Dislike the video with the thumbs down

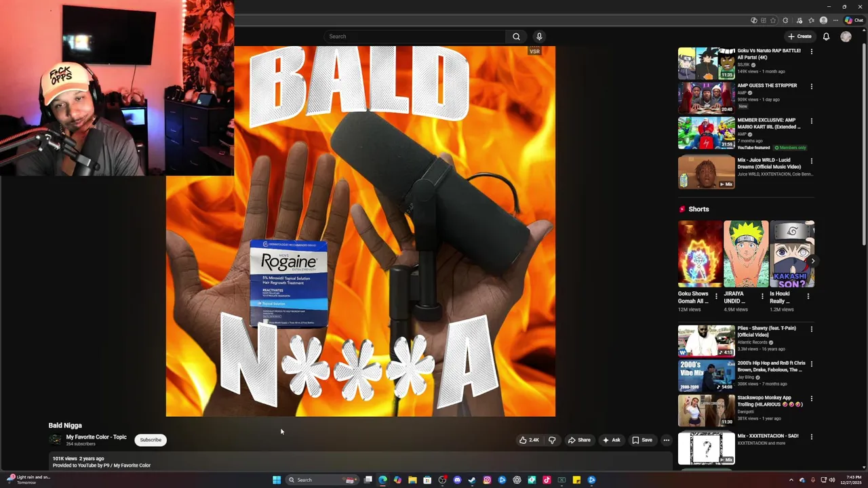[552, 440]
